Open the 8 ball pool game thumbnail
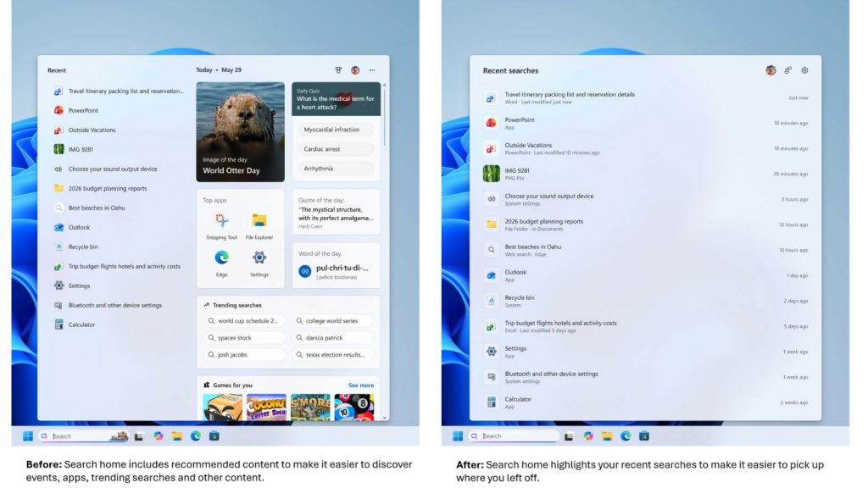Screen dimensions: 868x488 coord(354,408)
